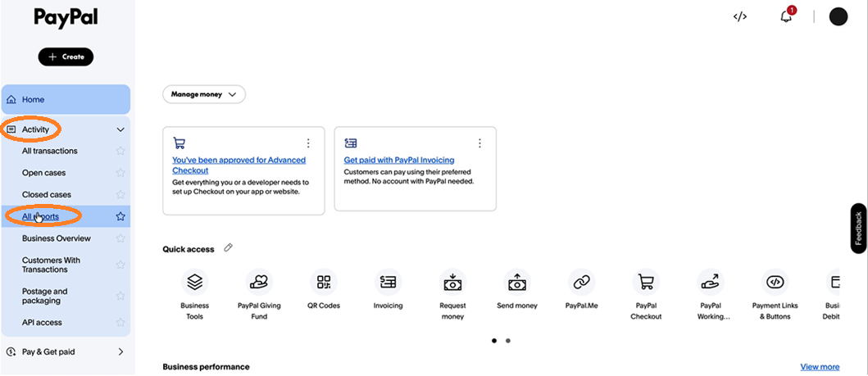This screenshot has width=868, height=376.
Task: Favorite Business Overview with star
Action: pyautogui.click(x=120, y=238)
